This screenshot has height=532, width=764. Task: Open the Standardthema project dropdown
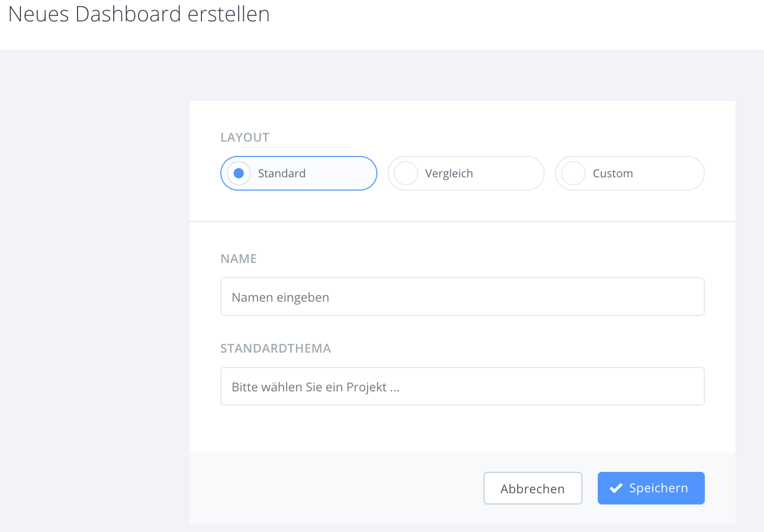pyautogui.click(x=462, y=386)
